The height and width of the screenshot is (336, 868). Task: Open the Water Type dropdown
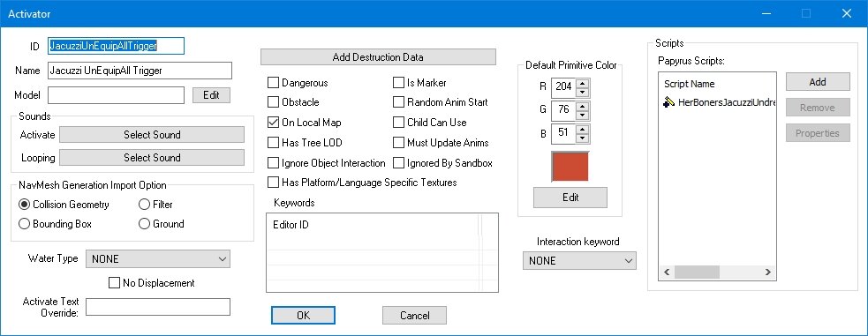tap(158, 258)
